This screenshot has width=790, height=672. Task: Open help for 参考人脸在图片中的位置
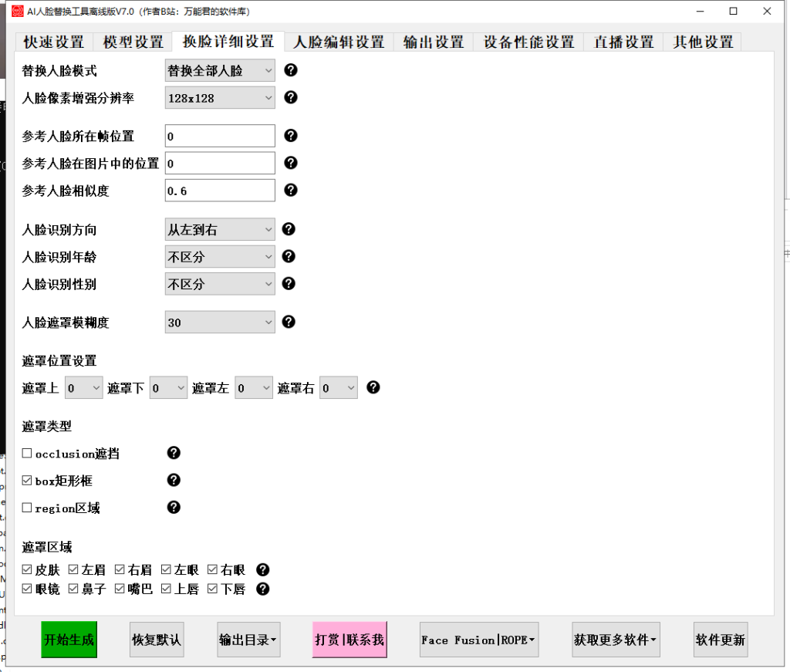[x=291, y=163]
